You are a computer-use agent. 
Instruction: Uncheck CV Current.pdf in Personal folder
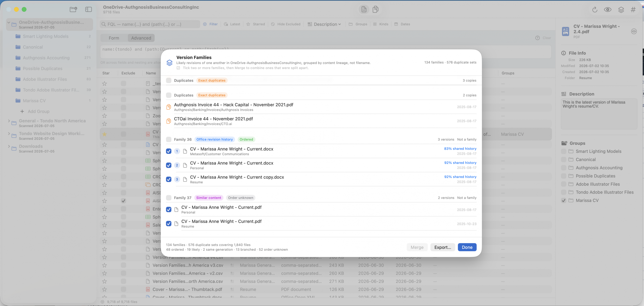point(169,210)
